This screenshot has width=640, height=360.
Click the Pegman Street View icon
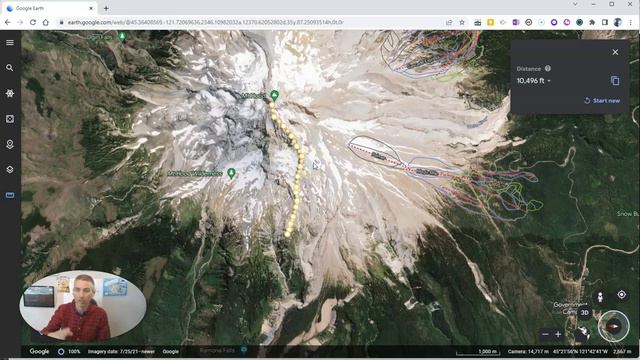[600, 297]
